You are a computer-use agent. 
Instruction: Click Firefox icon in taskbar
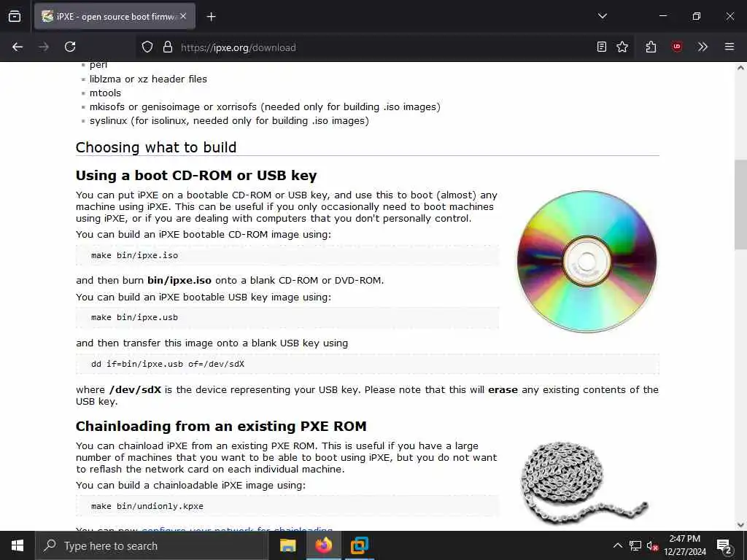point(323,545)
